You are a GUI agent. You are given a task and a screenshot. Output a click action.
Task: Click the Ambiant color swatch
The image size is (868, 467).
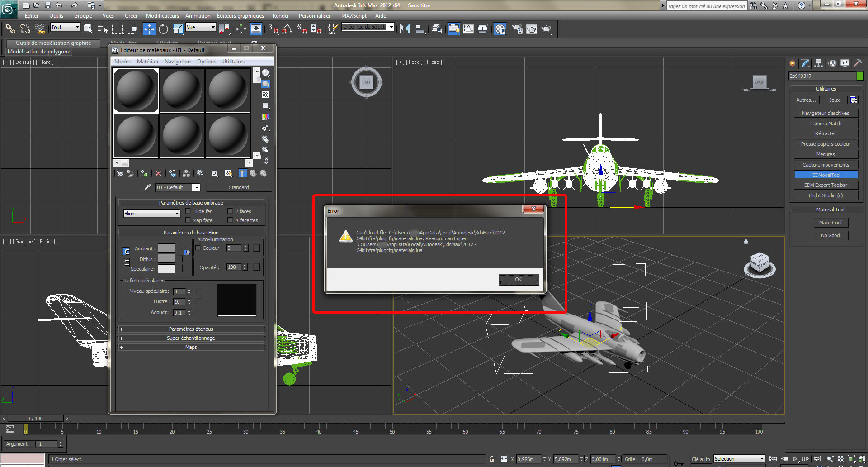coord(166,248)
